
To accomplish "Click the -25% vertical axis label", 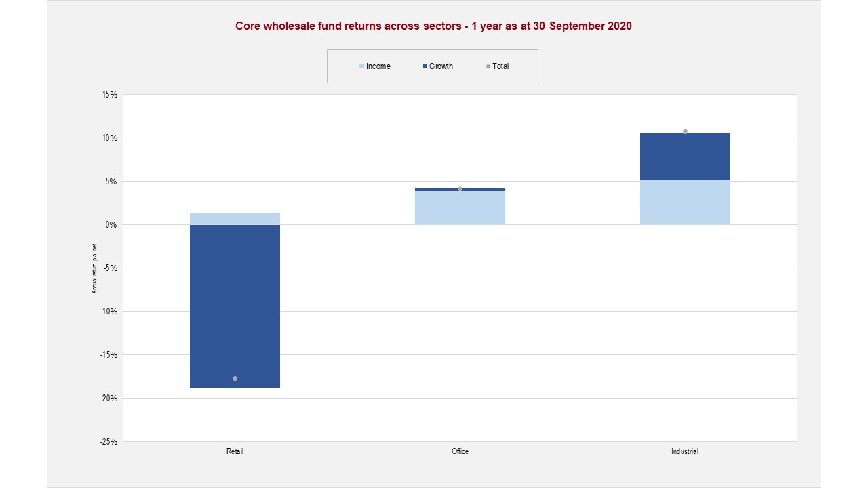I will pos(109,442).
